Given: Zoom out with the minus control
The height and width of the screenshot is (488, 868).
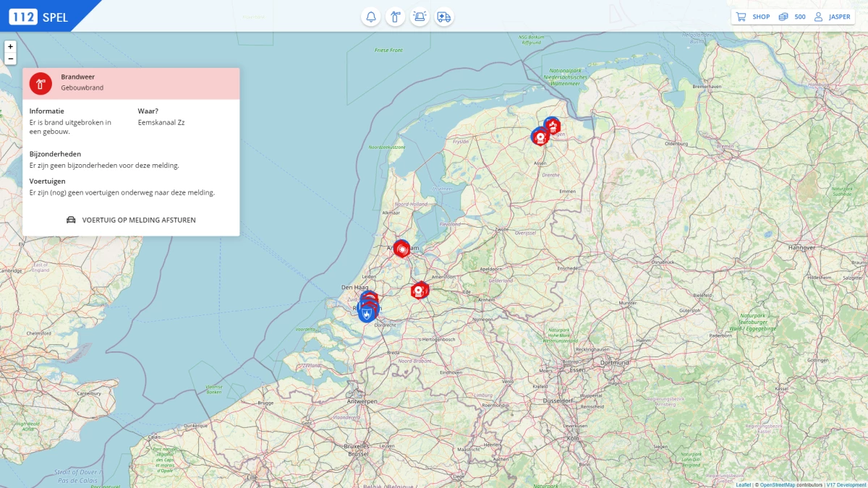Looking at the screenshot, I should [9, 58].
